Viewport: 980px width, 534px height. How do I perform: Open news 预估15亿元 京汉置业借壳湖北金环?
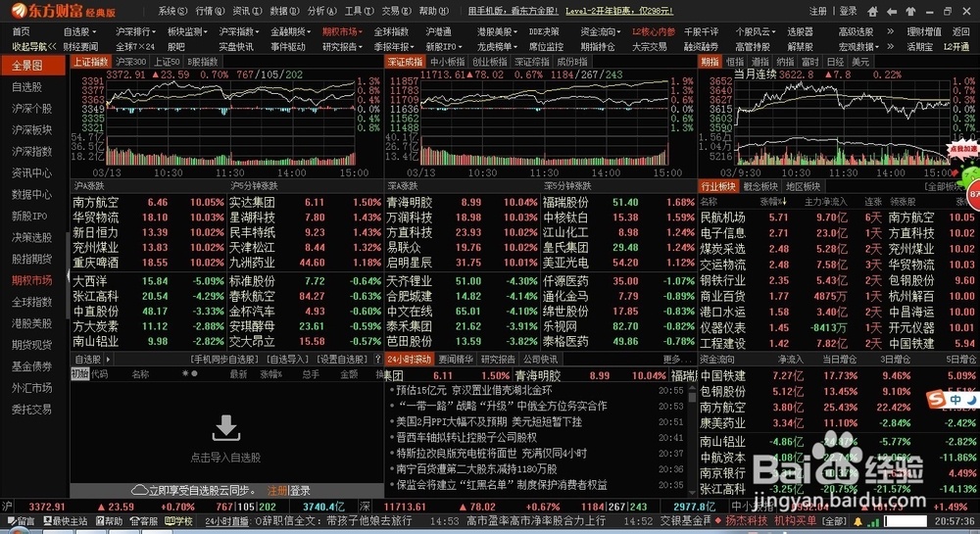[x=474, y=390]
